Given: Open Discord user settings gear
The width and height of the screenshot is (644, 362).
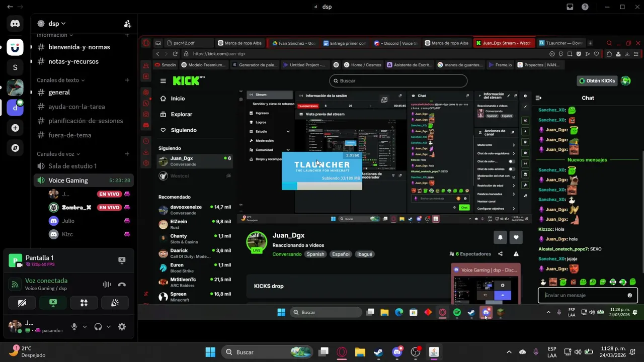Looking at the screenshot, I should tap(122, 327).
